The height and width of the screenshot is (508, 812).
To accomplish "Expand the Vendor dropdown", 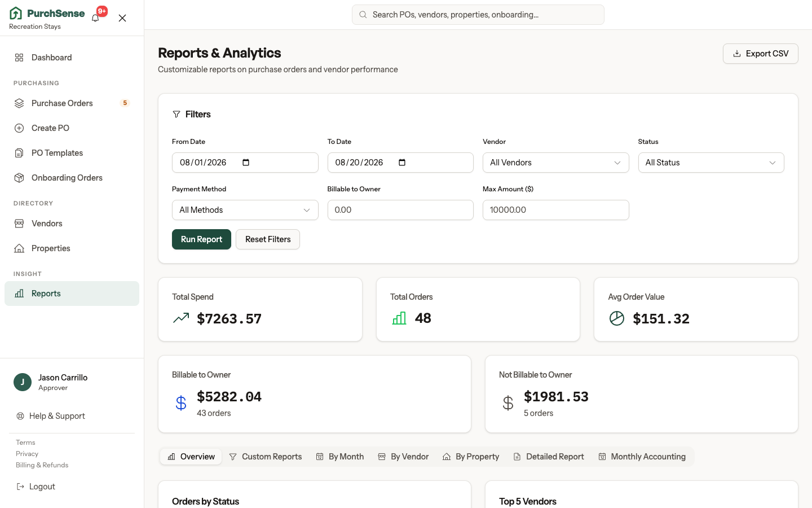I will point(556,163).
